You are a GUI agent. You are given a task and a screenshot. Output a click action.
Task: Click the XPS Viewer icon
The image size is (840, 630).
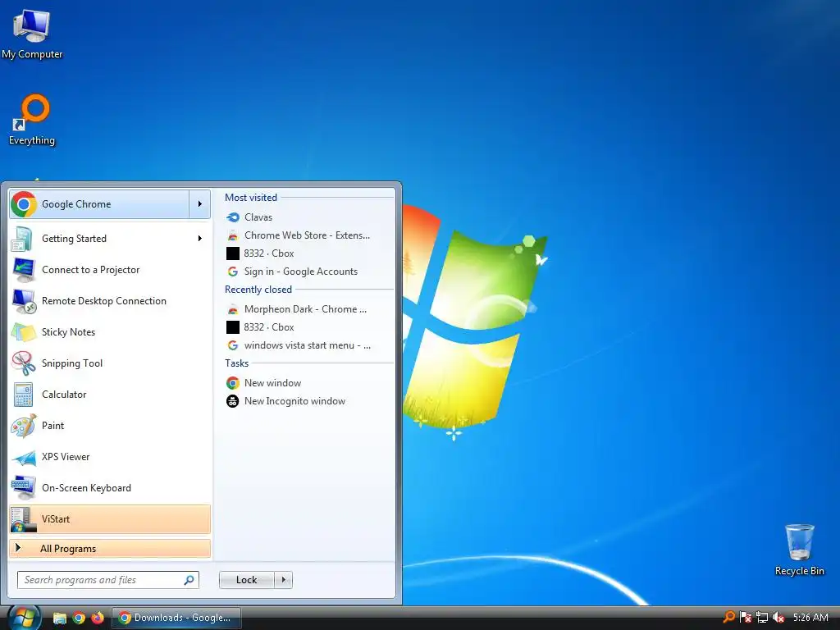[x=24, y=457]
